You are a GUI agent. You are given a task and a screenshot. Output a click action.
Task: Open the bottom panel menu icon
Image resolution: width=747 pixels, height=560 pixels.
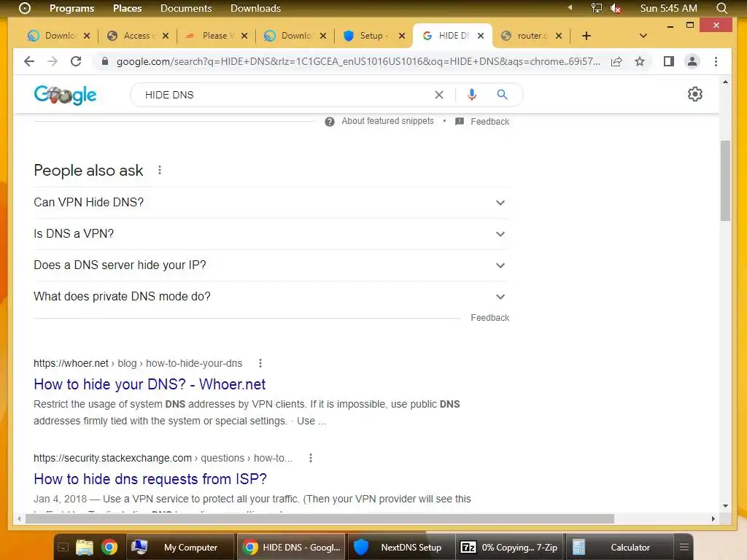(684, 547)
